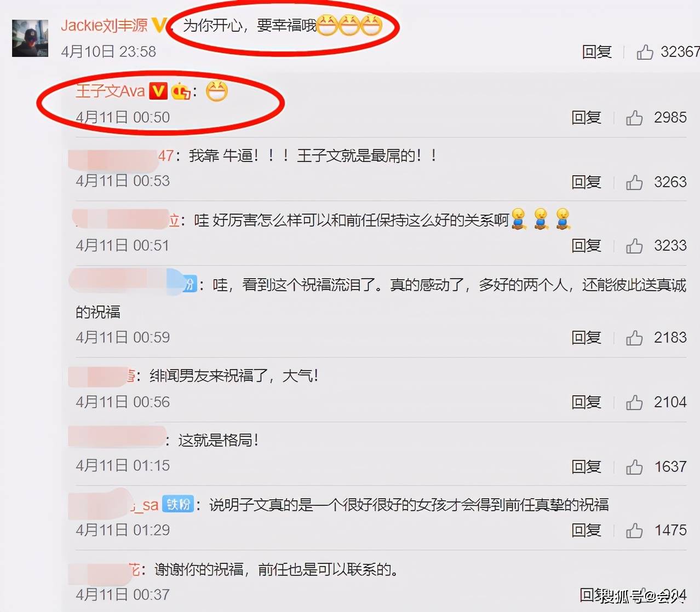Viewport: 700px width, 612px height.
Task: Reply to 王子文Ava's emoji comment
Action: (x=586, y=118)
